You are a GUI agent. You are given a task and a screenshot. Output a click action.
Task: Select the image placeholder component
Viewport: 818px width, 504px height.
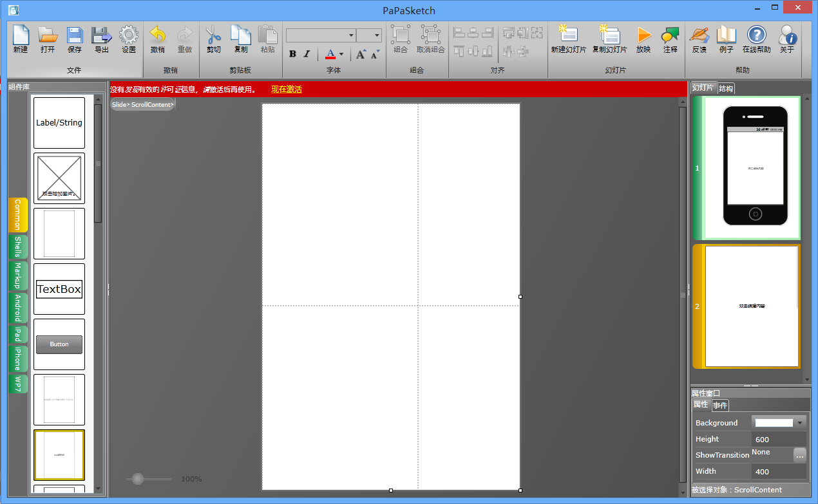(59, 178)
